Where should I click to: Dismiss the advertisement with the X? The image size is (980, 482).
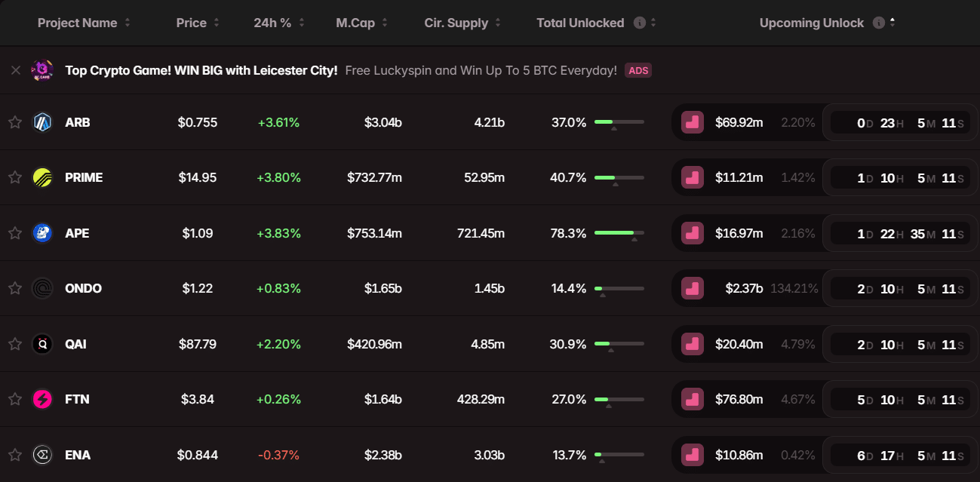click(x=15, y=69)
